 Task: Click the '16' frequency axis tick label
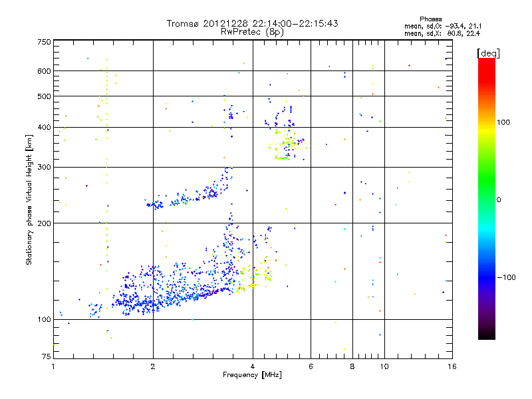[x=452, y=366]
